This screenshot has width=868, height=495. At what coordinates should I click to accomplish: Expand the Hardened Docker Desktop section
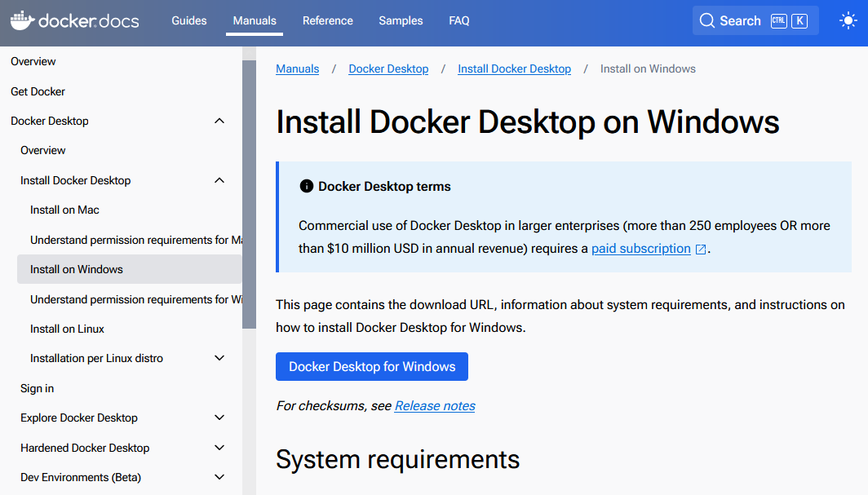219,448
